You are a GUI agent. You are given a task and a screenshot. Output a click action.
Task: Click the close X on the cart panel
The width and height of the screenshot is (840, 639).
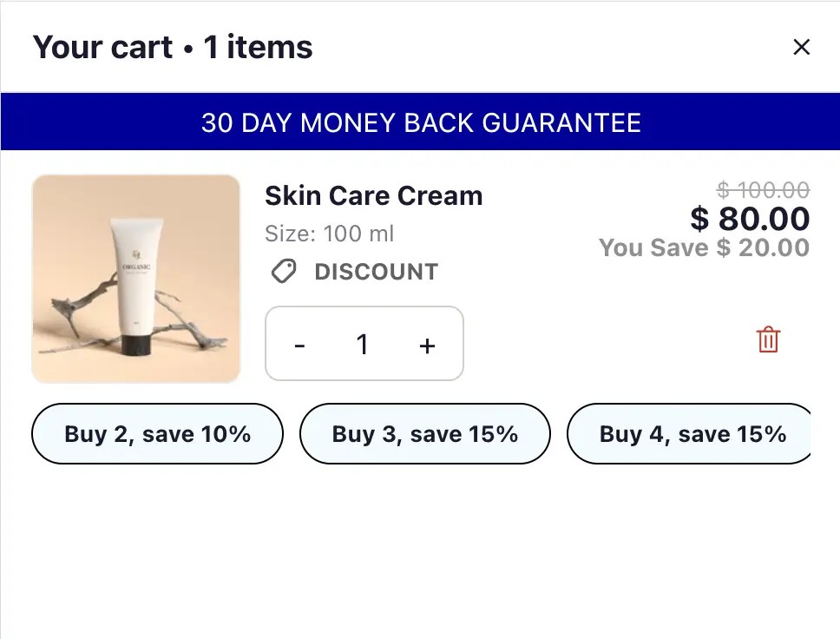[801, 47]
